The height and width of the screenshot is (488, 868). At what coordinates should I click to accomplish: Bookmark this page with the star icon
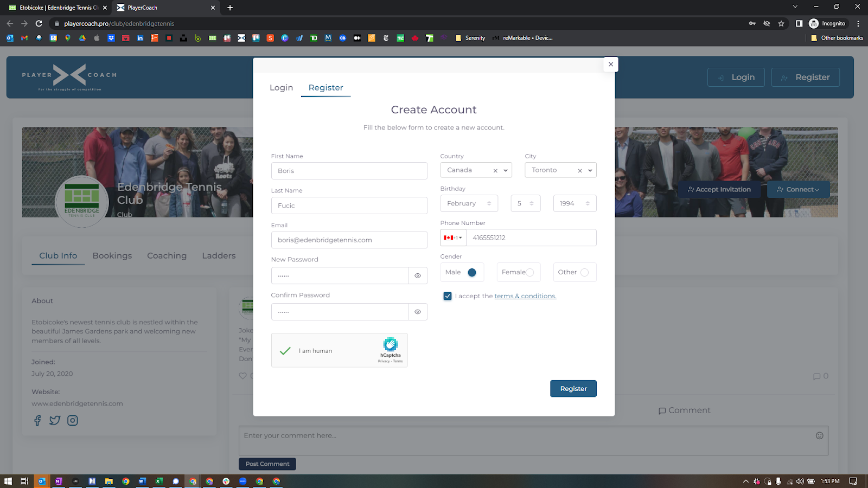781,23
